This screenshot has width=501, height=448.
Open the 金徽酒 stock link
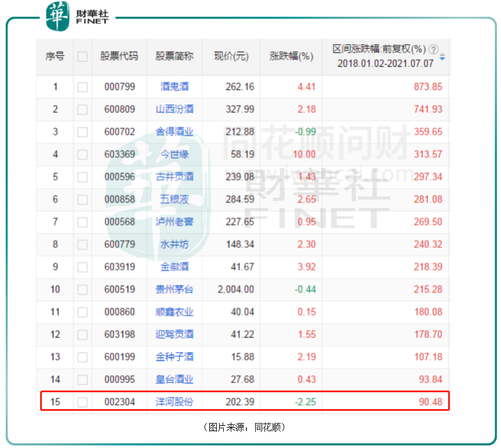click(x=174, y=267)
